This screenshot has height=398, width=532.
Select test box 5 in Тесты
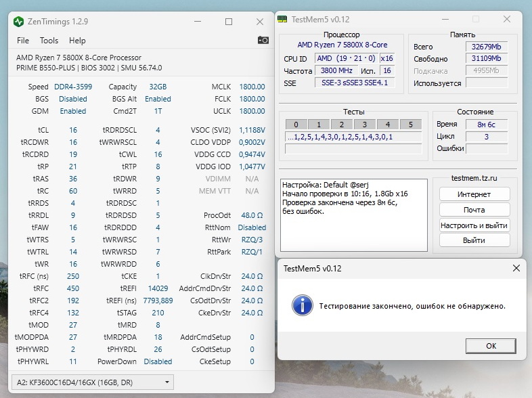click(x=411, y=125)
